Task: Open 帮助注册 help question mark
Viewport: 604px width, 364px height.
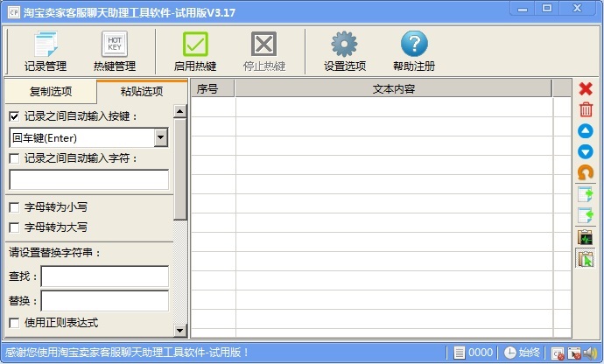Action: pos(414,52)
